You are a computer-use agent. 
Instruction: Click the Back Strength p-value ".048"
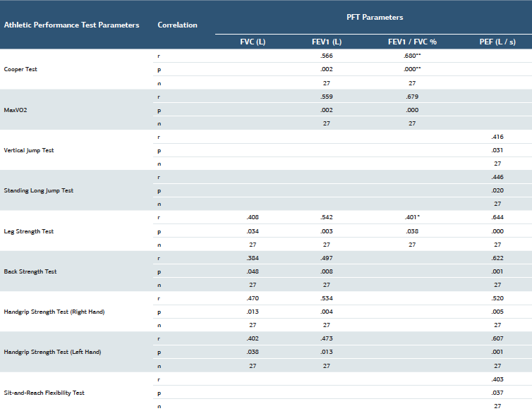[x=253, y=271]
